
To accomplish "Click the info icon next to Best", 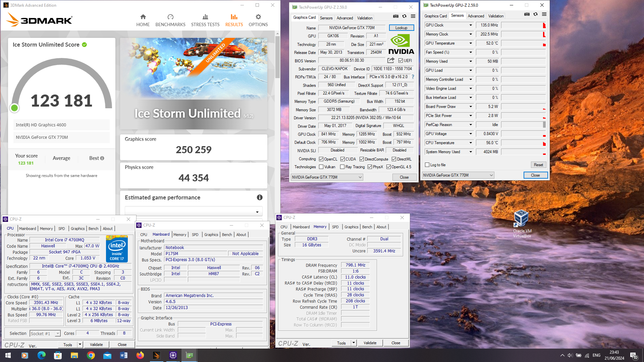I will pyautogui.click(x=102, y=158).
